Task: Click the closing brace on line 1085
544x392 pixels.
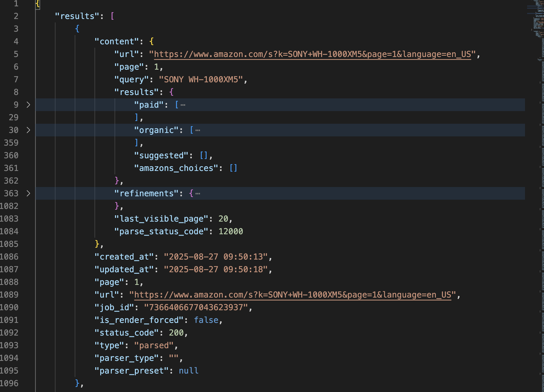Action: pos(97,243)
